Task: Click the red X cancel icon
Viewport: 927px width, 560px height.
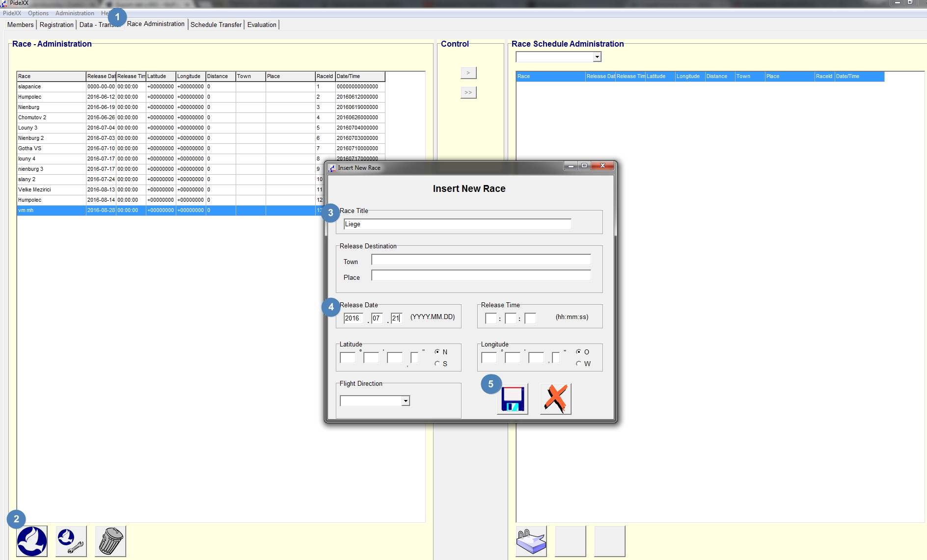Action: 555,399
